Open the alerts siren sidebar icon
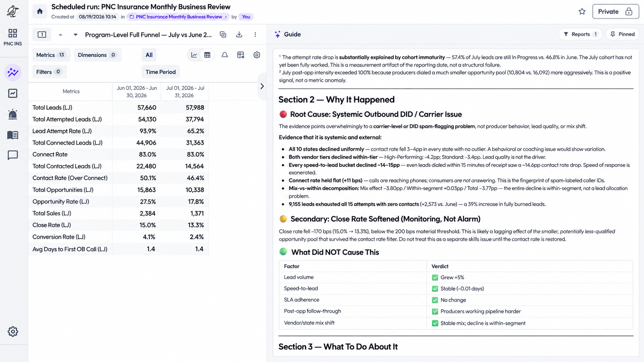The width and height of the screenshot is (644, 362). tap(13, 114)
